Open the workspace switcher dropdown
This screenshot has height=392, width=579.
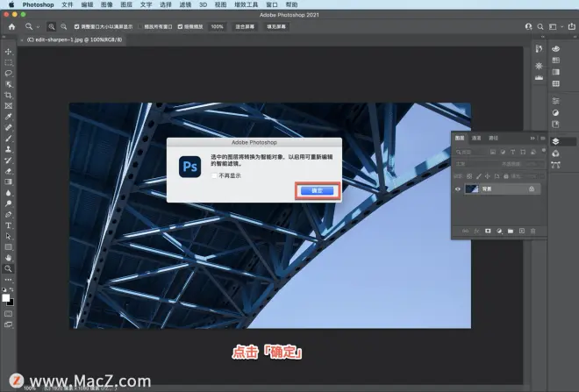coord(554,26)
